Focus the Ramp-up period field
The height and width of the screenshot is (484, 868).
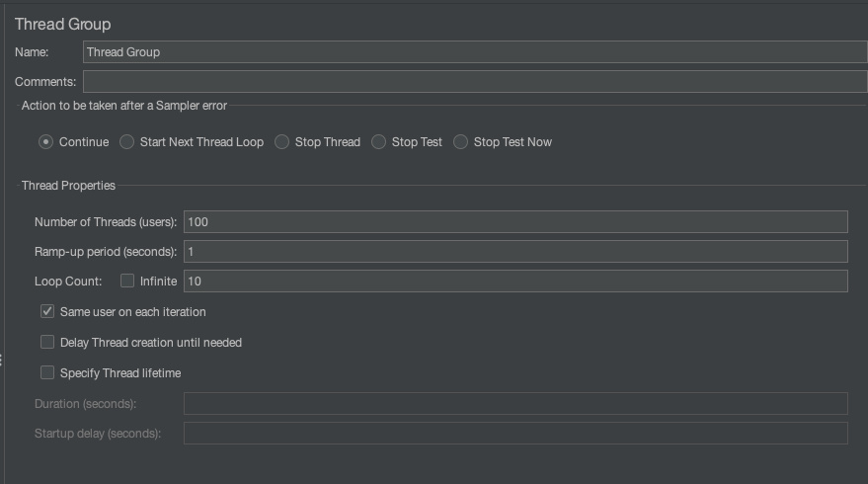pyautogui.click(x=515, y=252)
